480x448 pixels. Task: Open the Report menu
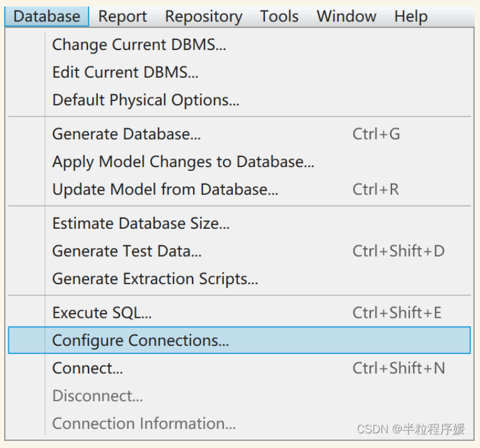point(122,16)
